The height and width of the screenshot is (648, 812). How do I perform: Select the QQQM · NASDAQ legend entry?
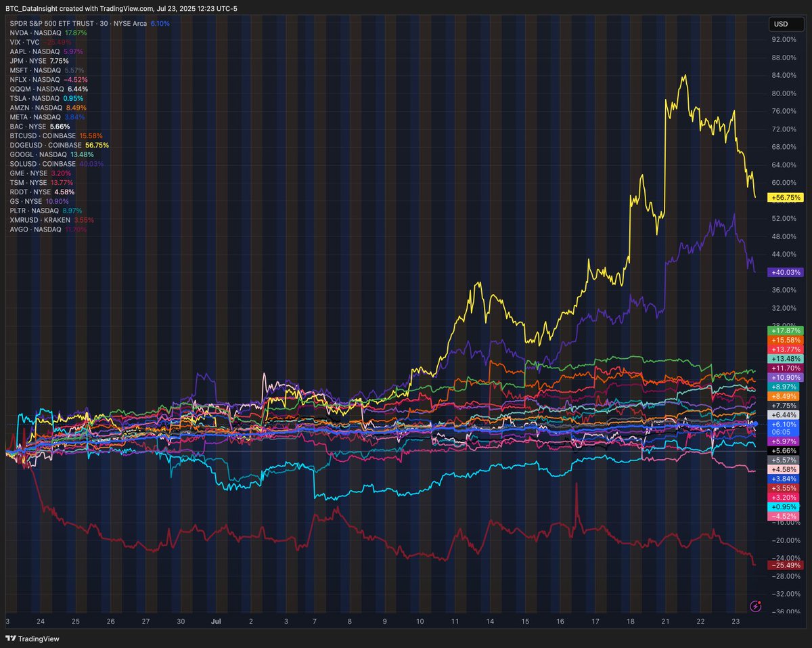click(x=48, y=89)
